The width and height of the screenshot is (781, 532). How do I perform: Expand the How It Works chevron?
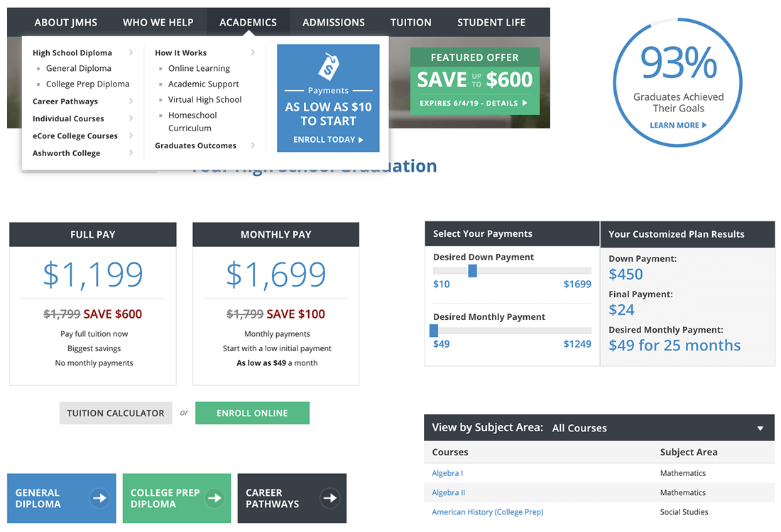253,52
